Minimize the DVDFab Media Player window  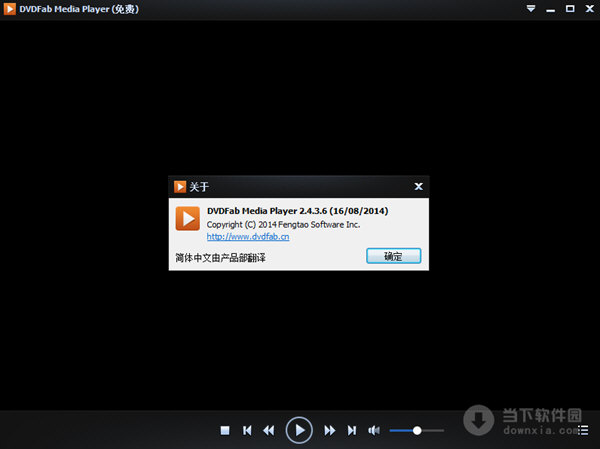(551, 9)
